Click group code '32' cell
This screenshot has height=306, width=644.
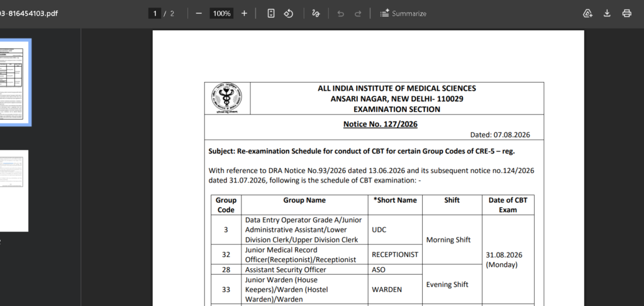[226, 254]
